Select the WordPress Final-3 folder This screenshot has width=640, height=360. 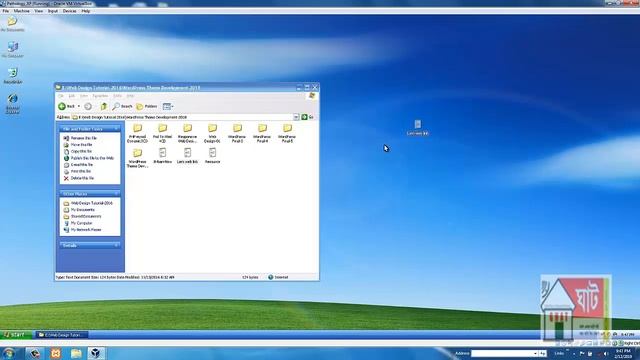237,133
